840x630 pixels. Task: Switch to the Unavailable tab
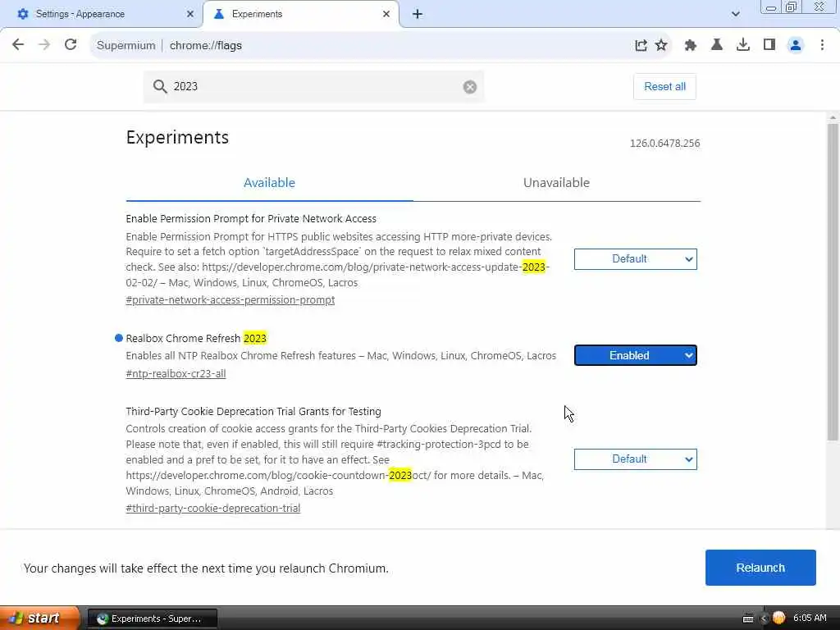click(x=557, y=183)
